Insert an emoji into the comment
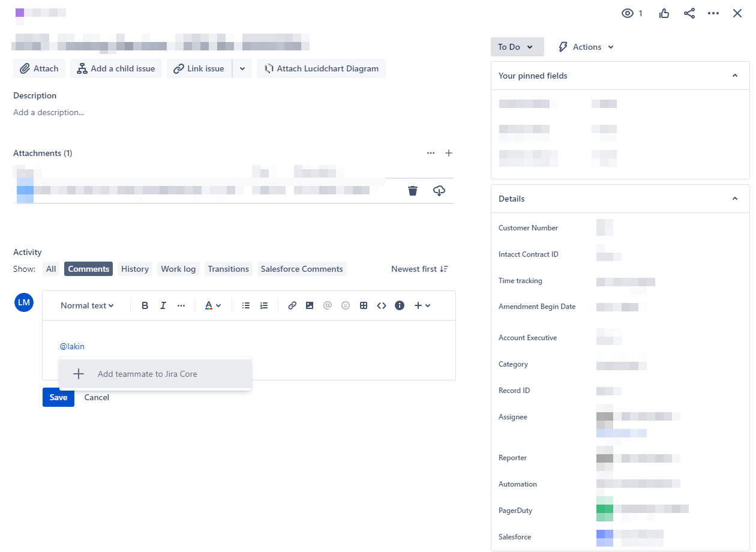 pos(346,305)
